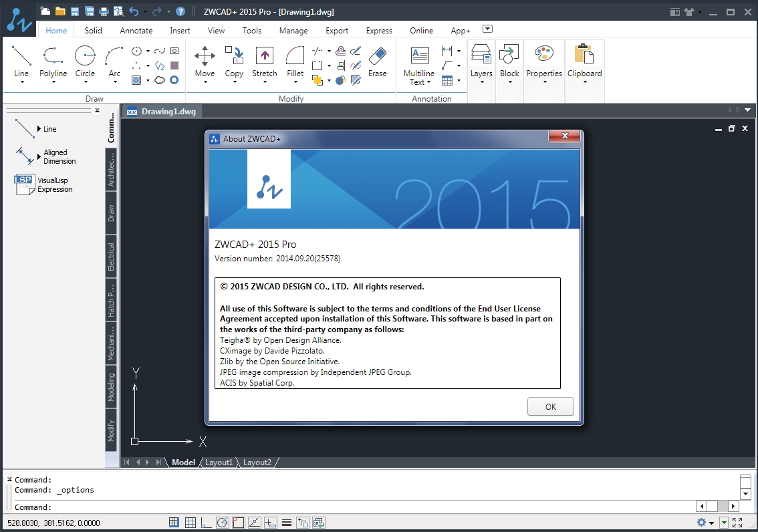Activate the Fillet tool
Screen dimensions: 758x532
coord(295,61)
